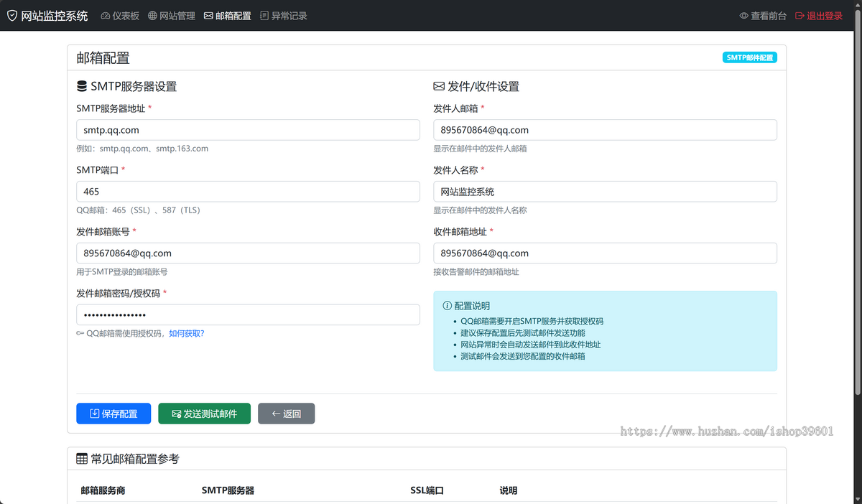Select the masked 发件邮箱密码/授权码 field

click(x=248, y=314)
